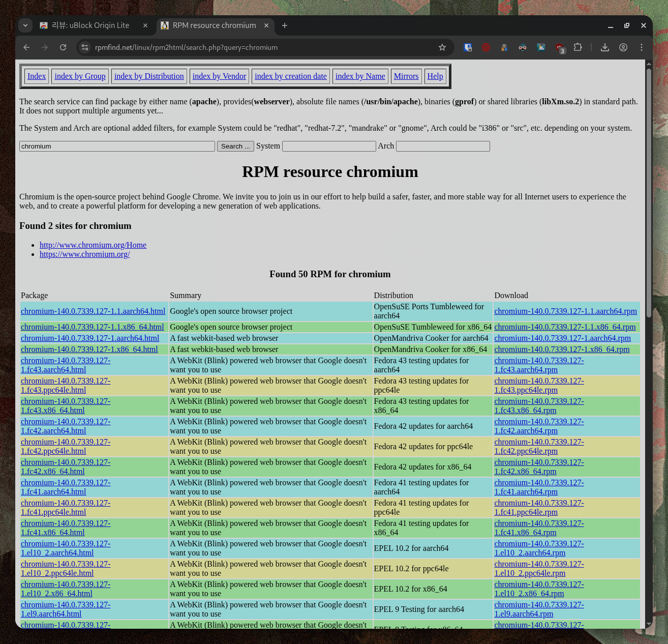Open index by Name
Viewport: 668px width, 644px height.
360,76
